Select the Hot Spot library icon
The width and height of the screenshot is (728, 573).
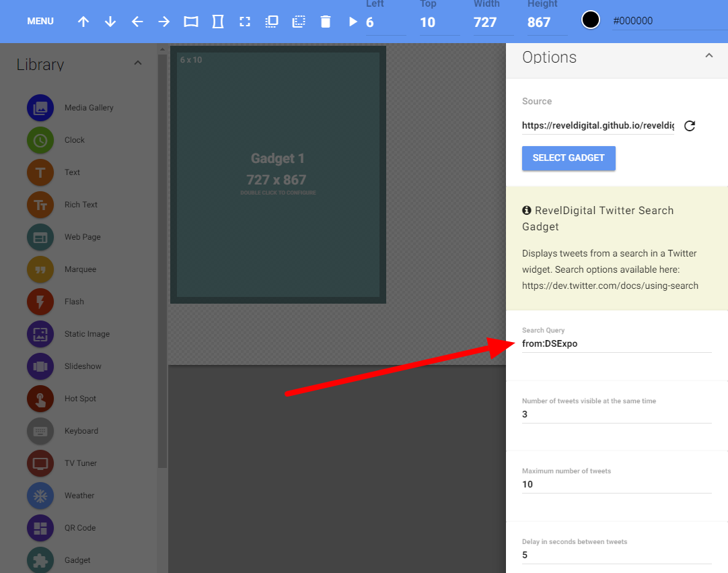pos(40,398)
